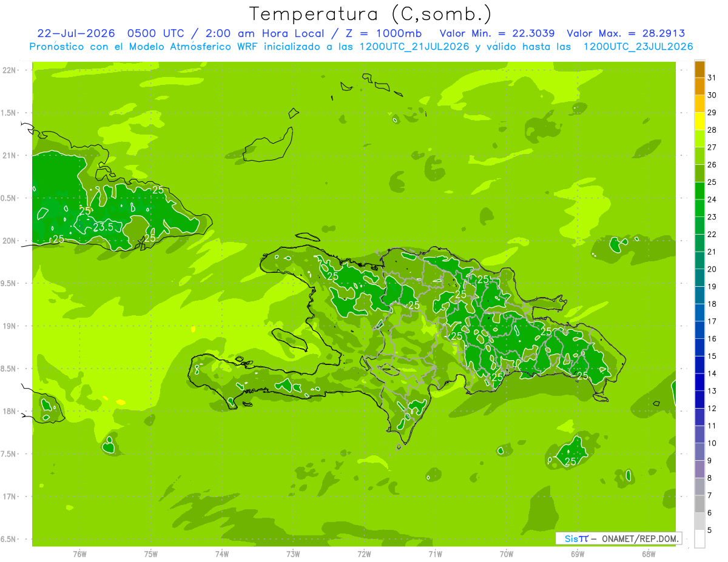Click the dark orange legend swatch above 31
The image size is (728, 562).
[699, 69]
